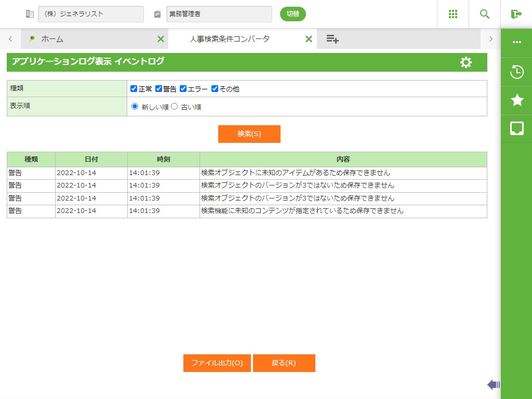
Task: Close the 人事検索条件コンバータ tab
Action: tap(309, 39)
